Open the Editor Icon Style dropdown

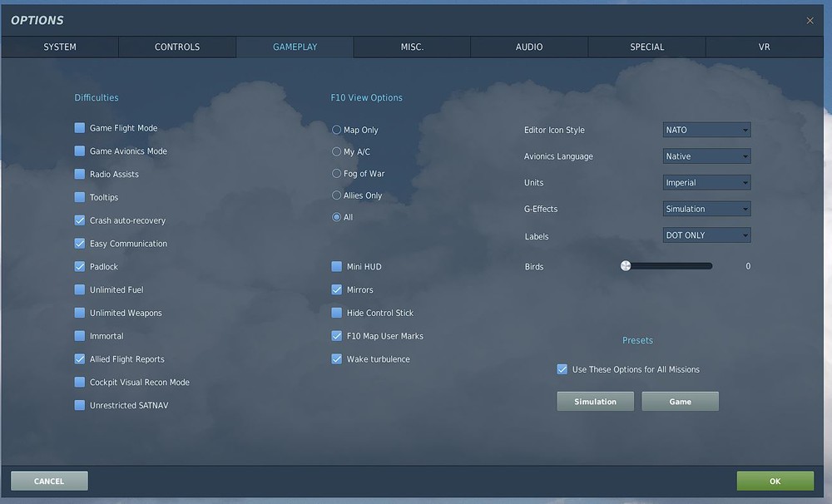pos(706,130)
